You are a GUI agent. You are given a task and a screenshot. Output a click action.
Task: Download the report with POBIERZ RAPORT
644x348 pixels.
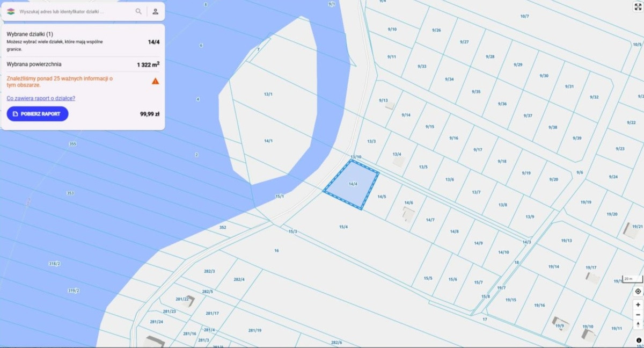tap(38, 114)
